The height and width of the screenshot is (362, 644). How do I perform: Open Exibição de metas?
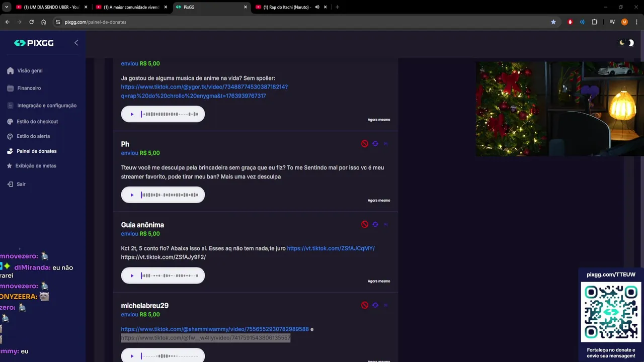click(x=36, y=166)
